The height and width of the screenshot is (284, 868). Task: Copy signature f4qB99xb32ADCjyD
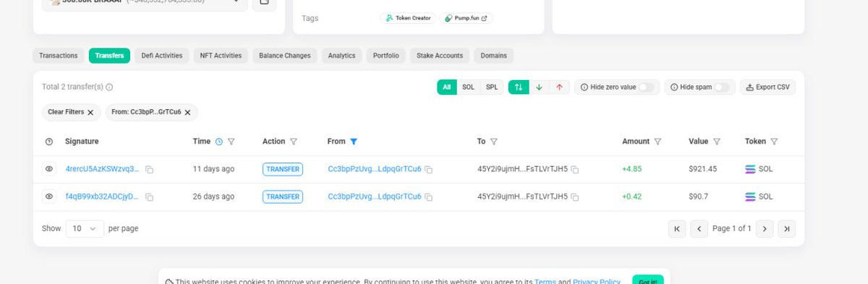(150, 197)
